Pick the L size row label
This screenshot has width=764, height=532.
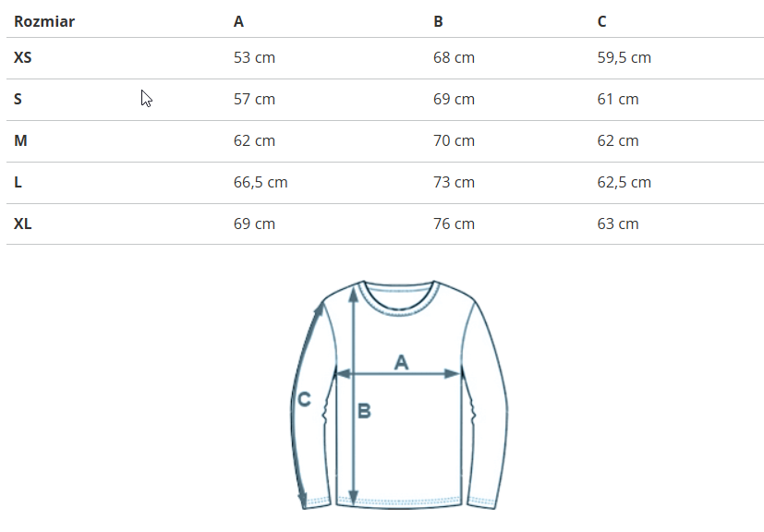[18, 182]
